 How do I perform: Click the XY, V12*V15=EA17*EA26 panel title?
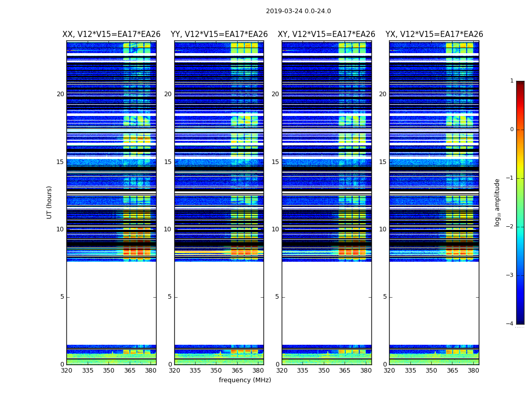pos(326,34)
